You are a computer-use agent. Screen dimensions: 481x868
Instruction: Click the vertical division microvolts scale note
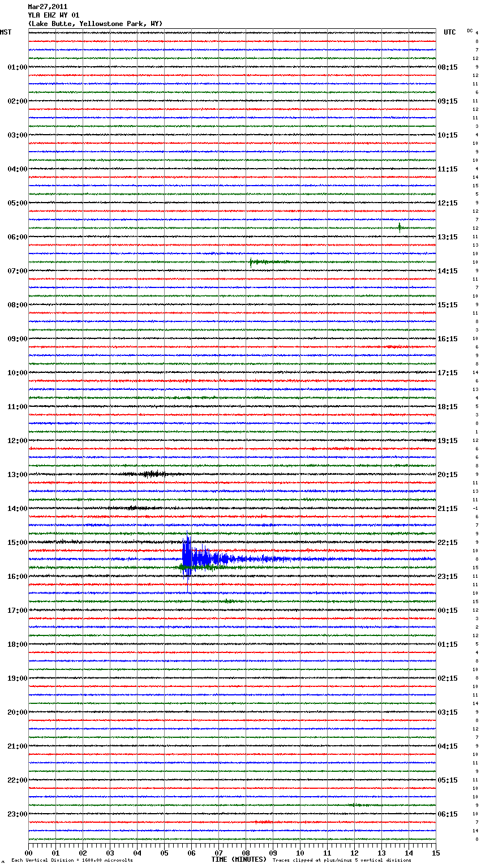pos(72,860)
